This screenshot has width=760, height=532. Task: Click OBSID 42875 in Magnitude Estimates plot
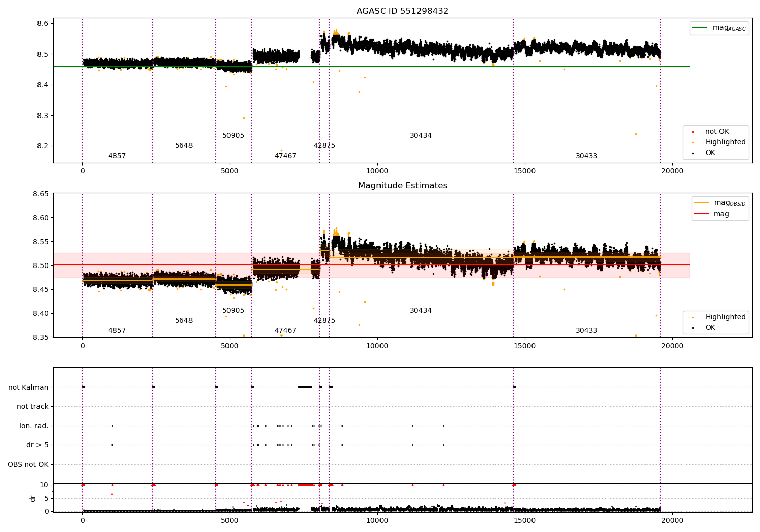coord(324,321)
